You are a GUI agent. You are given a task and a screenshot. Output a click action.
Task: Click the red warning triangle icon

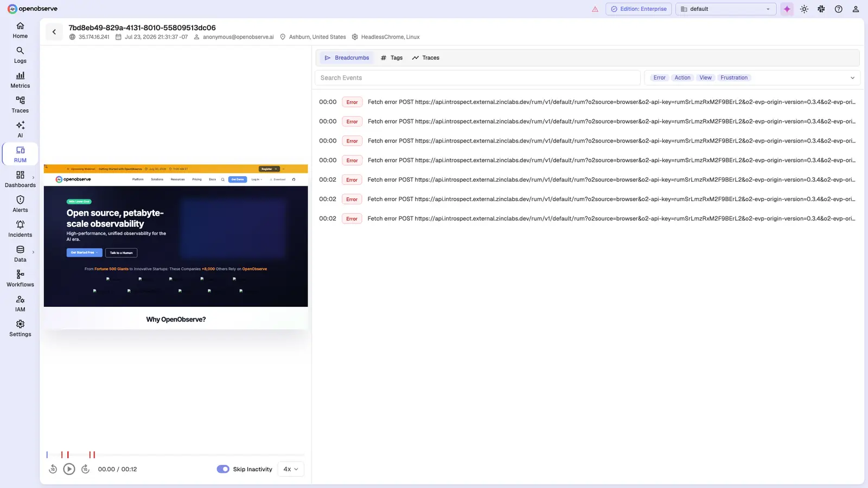point(595,9)
